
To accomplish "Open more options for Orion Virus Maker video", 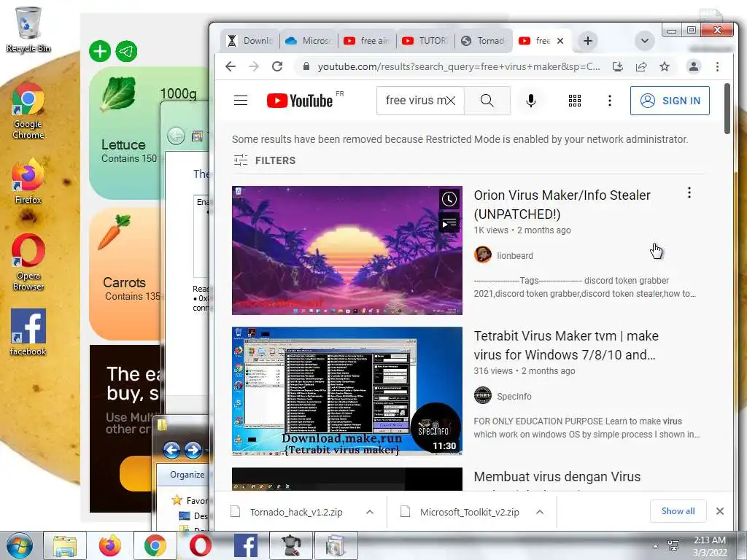I will pos(689,192).
